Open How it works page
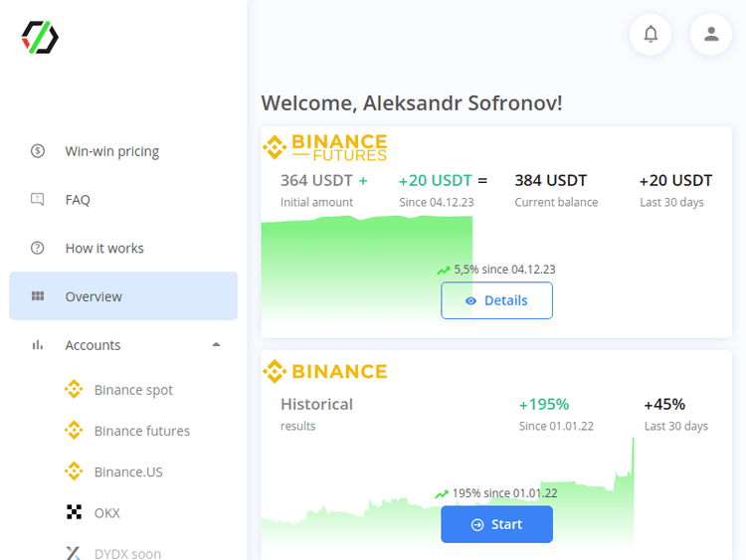 (x=104, y=248)
